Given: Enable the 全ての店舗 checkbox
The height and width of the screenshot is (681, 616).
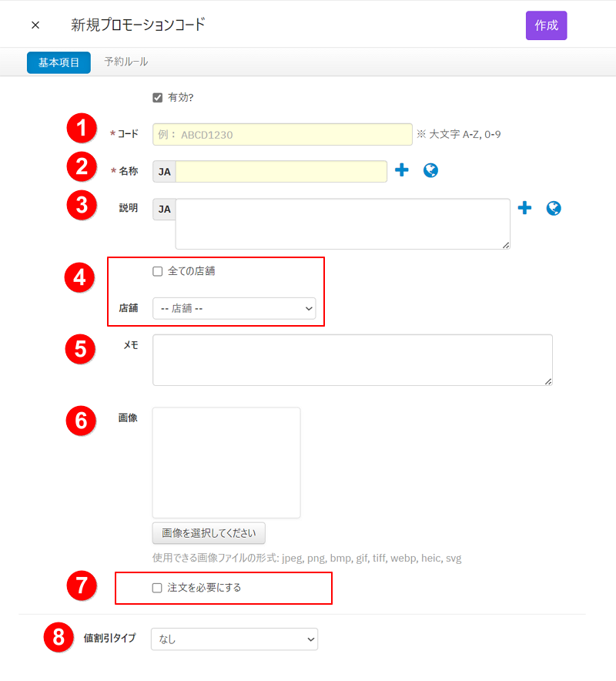Looking at the screenshot, I should 158,271.
